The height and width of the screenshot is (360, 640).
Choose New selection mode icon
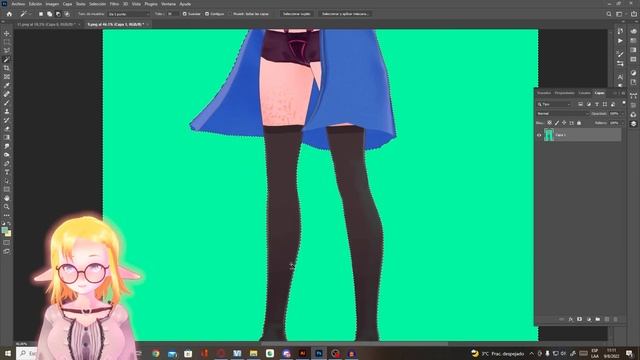[x=41, y=14]
